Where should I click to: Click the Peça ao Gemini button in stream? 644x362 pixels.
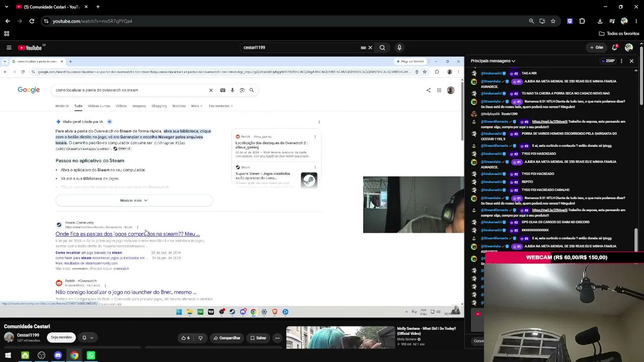click(410, 61)
